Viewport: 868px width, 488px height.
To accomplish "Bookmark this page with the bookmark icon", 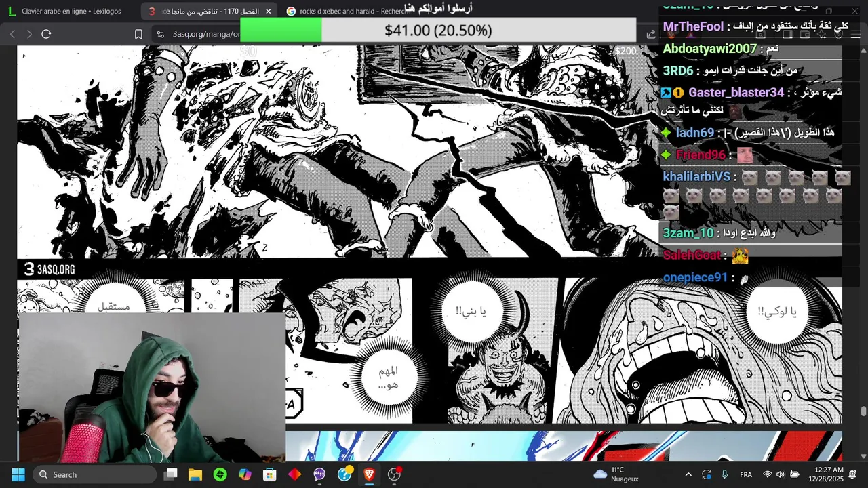I will point(138,34).
